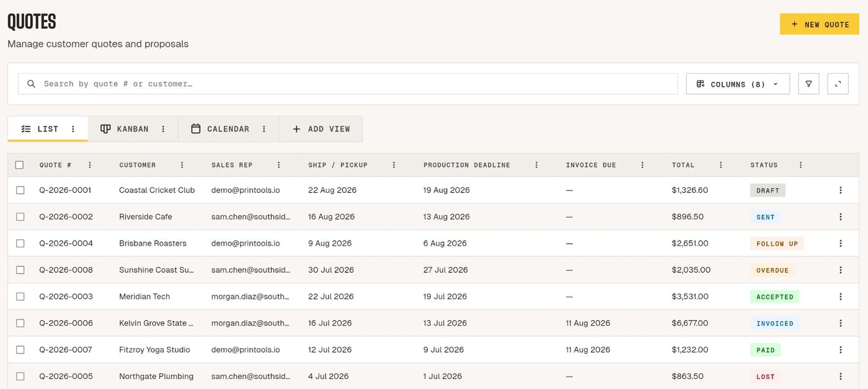Check the Q-2026-0005 row checkbox

(x=20, y=377)
